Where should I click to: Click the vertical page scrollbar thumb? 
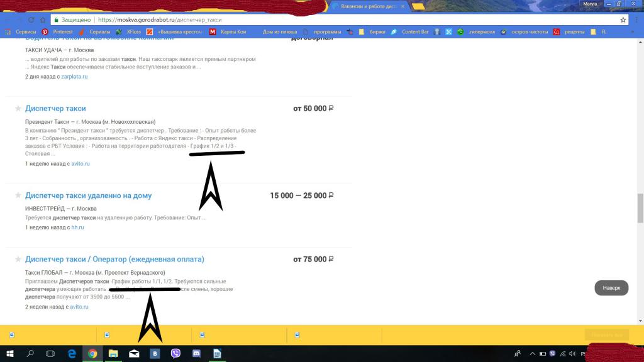(x=640, y=208)
